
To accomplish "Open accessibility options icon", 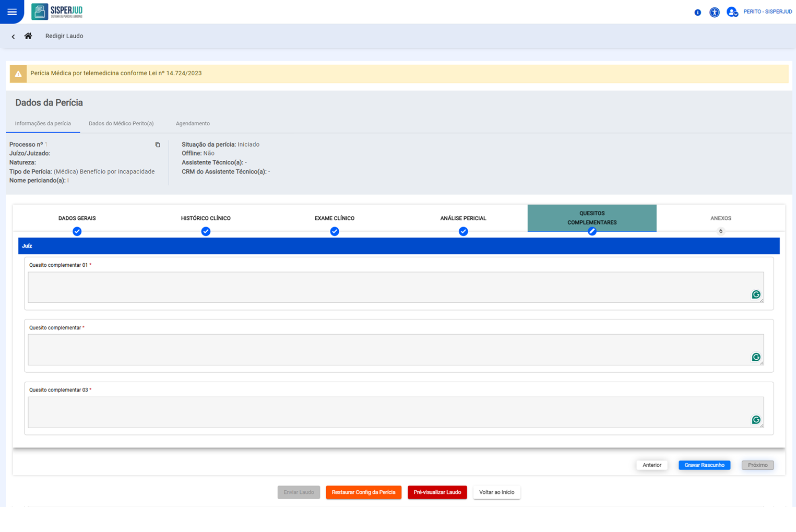I will point(714,12).
